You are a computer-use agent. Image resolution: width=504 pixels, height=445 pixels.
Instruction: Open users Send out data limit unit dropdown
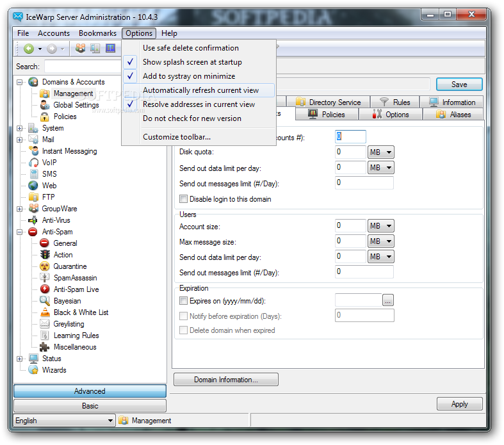coord(380,257)
